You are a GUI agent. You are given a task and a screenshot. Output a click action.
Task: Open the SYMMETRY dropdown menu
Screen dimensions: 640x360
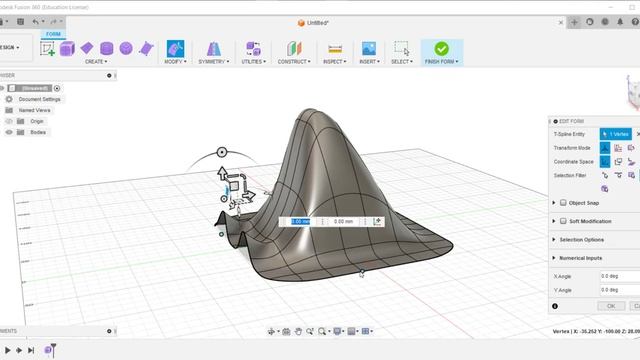click(x=213, y=62)
